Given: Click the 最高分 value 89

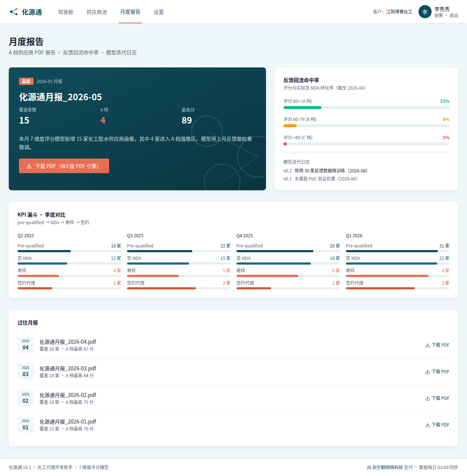Looking at the screenshot, I should 187,120.
